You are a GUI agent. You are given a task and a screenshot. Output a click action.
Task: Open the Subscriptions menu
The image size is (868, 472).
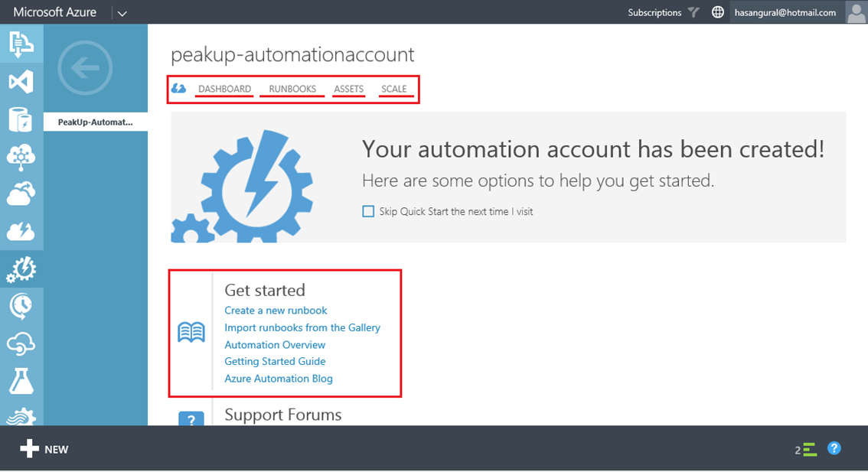(654, 12)
